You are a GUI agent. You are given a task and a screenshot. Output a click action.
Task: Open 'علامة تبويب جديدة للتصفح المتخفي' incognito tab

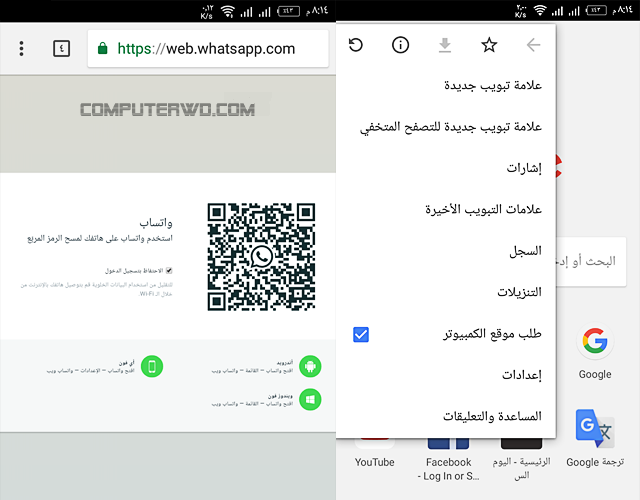tap(446, 127)
